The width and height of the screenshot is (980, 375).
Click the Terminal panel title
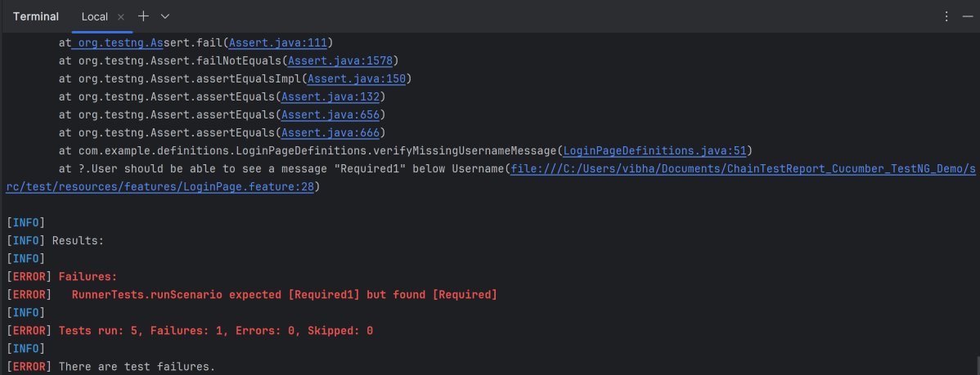coord(36,17)
